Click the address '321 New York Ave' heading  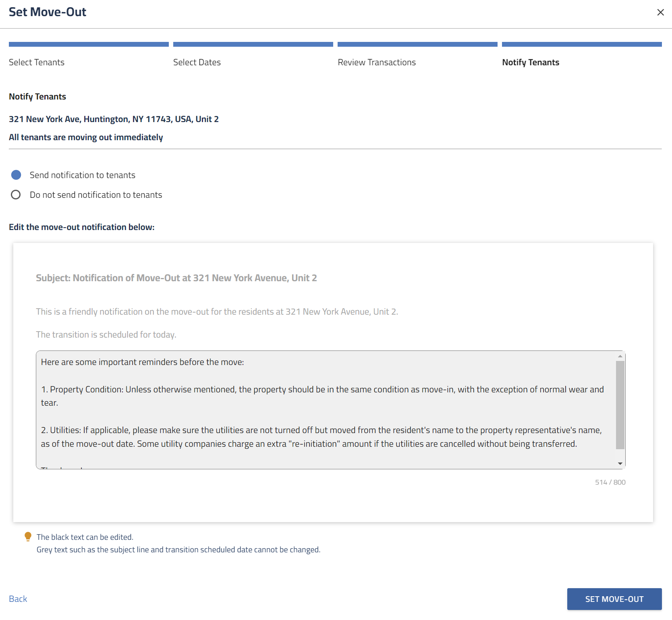pos(114,119)
